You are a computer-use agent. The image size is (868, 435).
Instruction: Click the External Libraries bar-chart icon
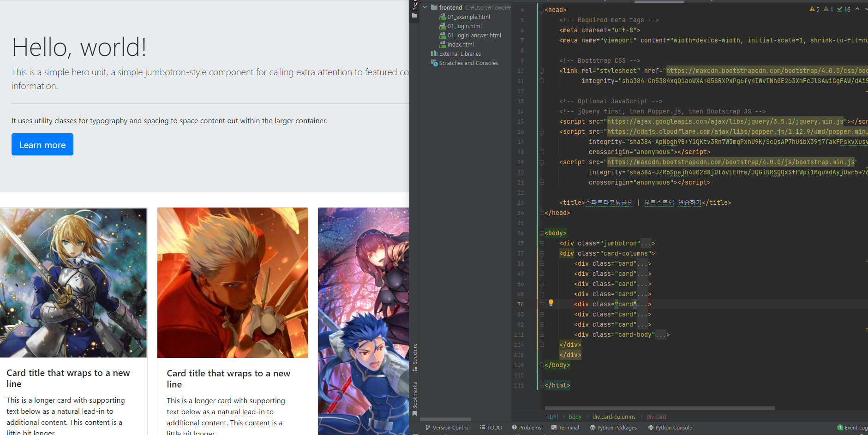(x=434, y=54)
